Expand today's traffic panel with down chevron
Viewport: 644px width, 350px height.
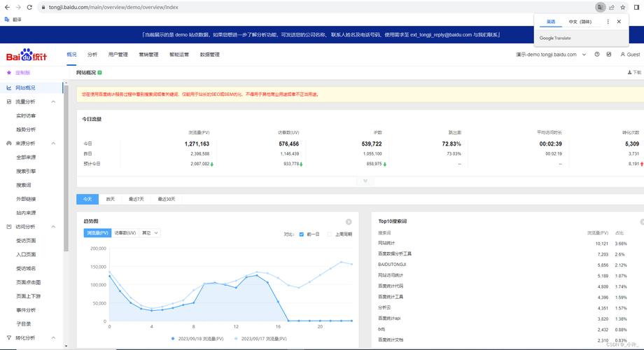pyautogui.click(x=365, y=181)
